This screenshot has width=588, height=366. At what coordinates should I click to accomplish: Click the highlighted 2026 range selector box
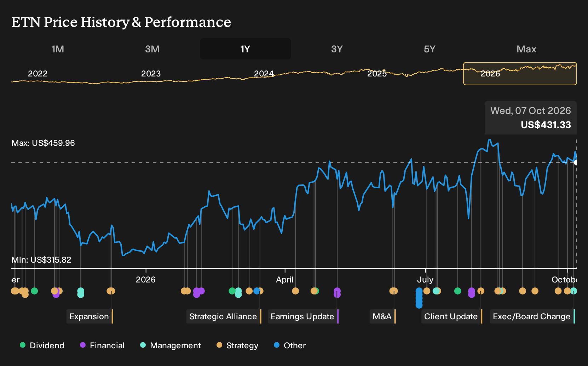[520, 74]
